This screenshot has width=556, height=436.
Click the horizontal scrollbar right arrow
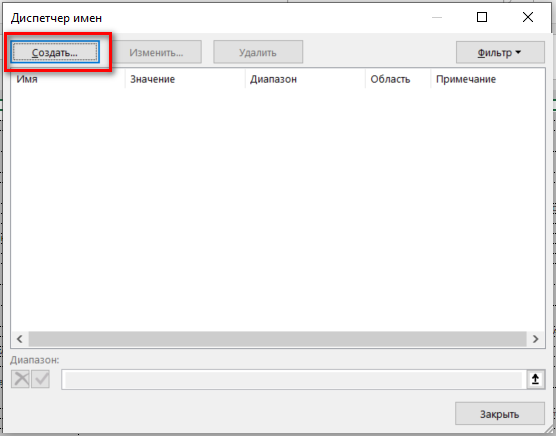pyautogui.click(x=535, y=339)
